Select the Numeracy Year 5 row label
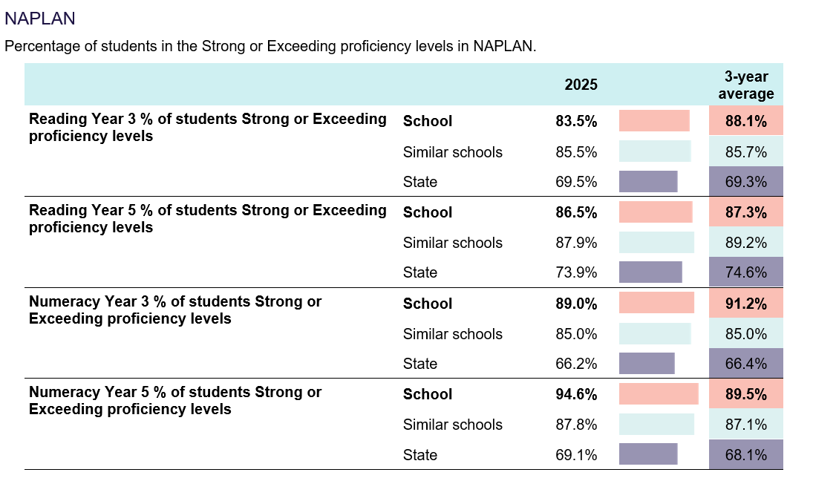This screenshot has height=504, width=813. 175,401
